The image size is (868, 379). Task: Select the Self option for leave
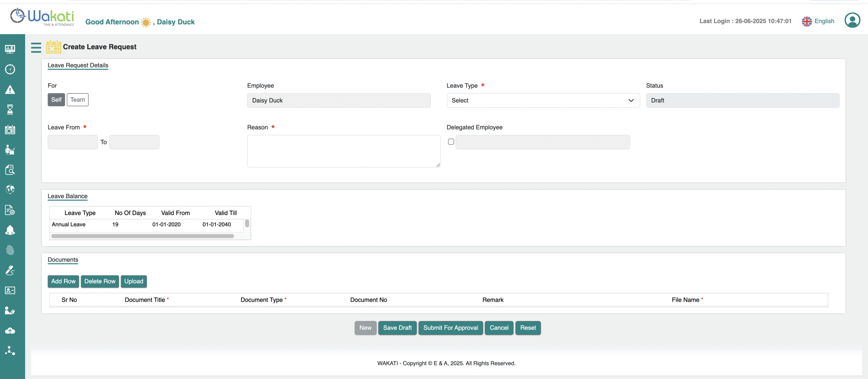pyautogui.click(x=56, y=100)
